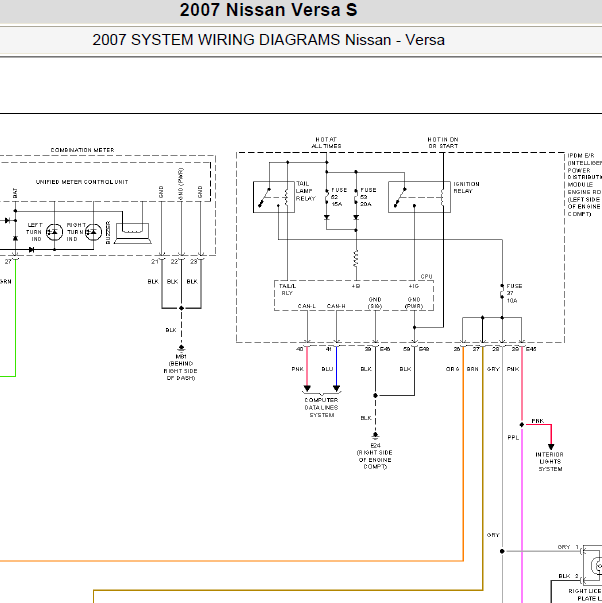Click the "E24 (RIGHT SIDE OF ENGINE COMPT)" ground label
This screenshot has width=602, height=603.
pyautogui.click(x=375, y=456)
